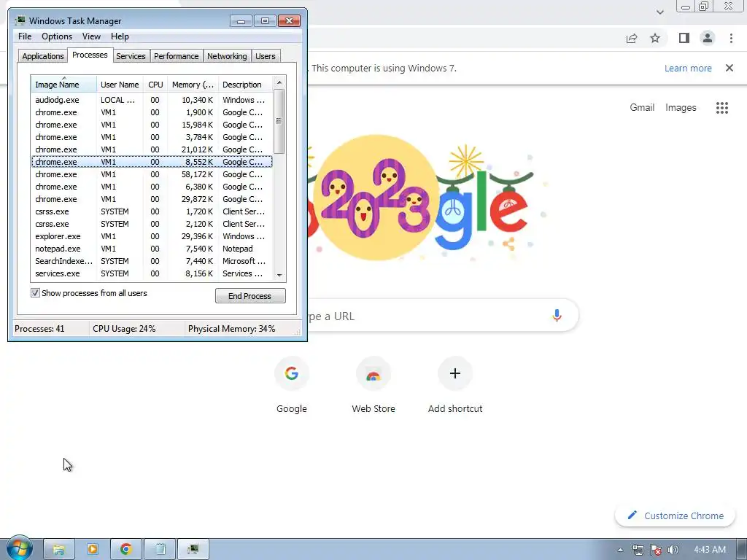This screenshot has width=747, height=560.
Task: Bookmark this tab star icon
Action: [655, 38]
